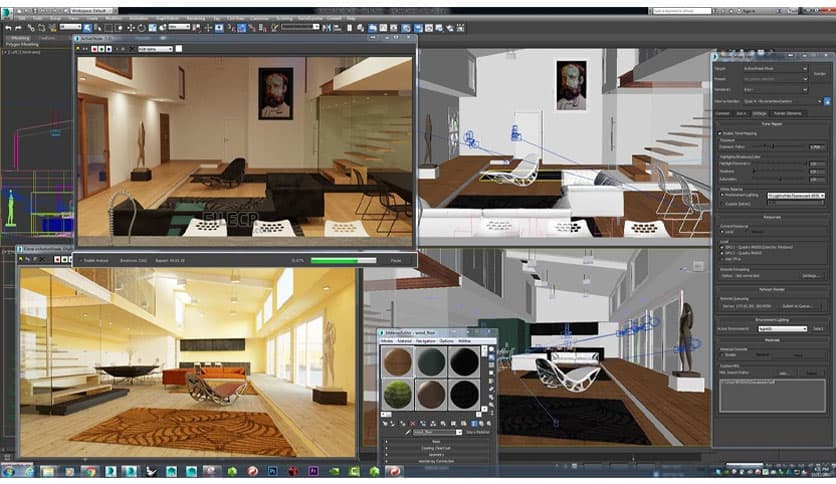The height and width of the screenshot is (484, 836).
Task: Click the eyedropper pick material icon
Action: coord(408,432)
